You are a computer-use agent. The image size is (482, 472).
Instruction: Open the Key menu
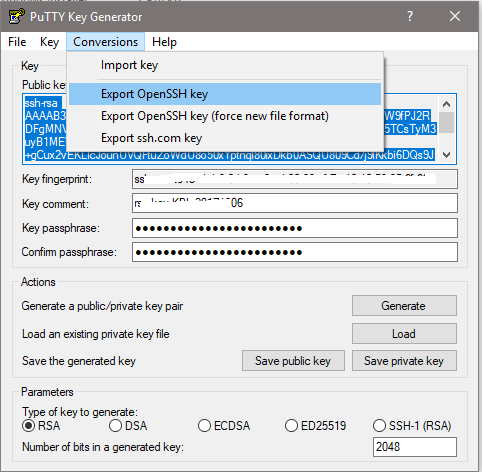49,42
